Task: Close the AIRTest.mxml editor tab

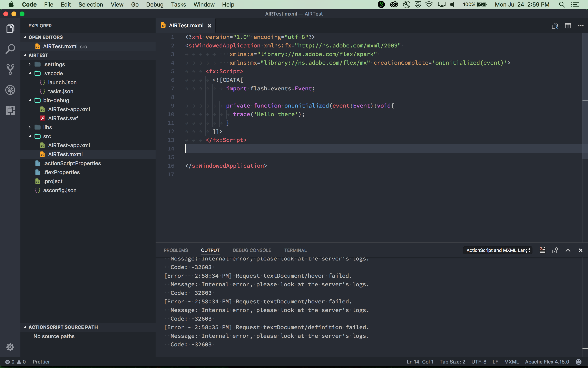Action: 209,26
